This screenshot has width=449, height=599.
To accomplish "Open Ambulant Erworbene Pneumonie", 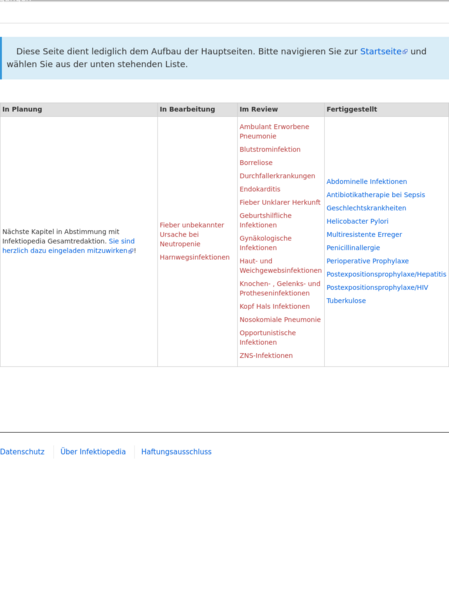I will pyautogui.click(x=274, y=131).
